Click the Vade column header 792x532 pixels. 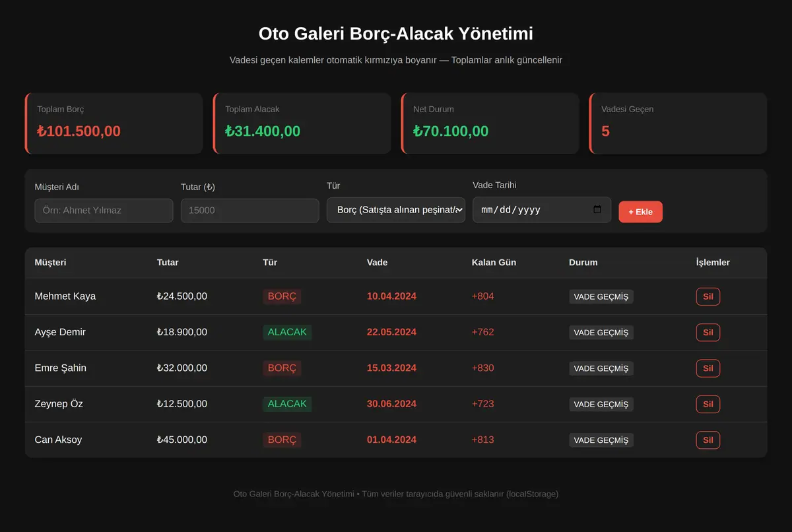tap(377, 262)
